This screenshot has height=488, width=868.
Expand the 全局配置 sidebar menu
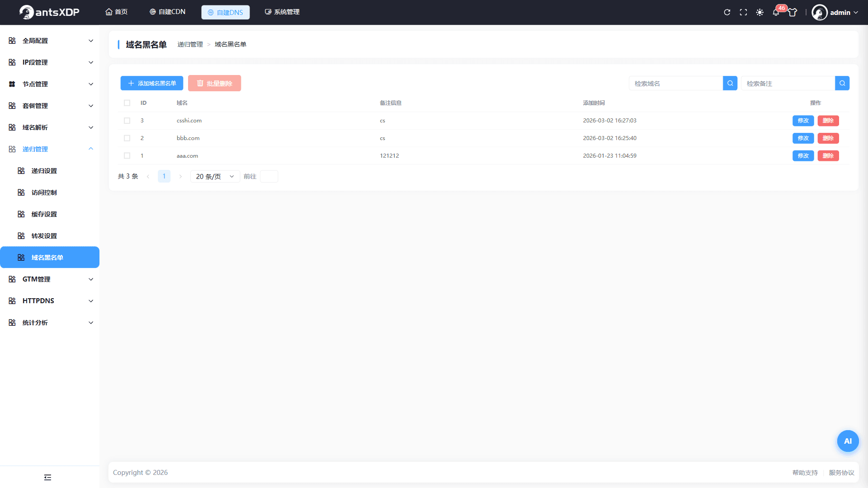pyautogui.click(x=50, y=41)
